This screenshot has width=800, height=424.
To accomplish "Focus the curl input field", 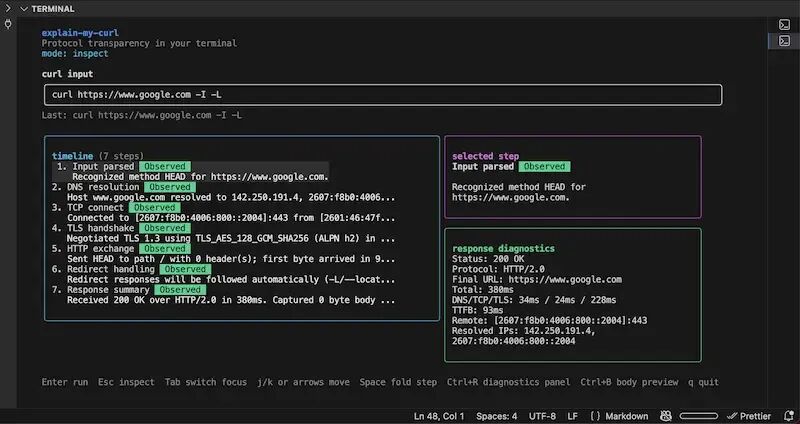I will pos(383,95).
